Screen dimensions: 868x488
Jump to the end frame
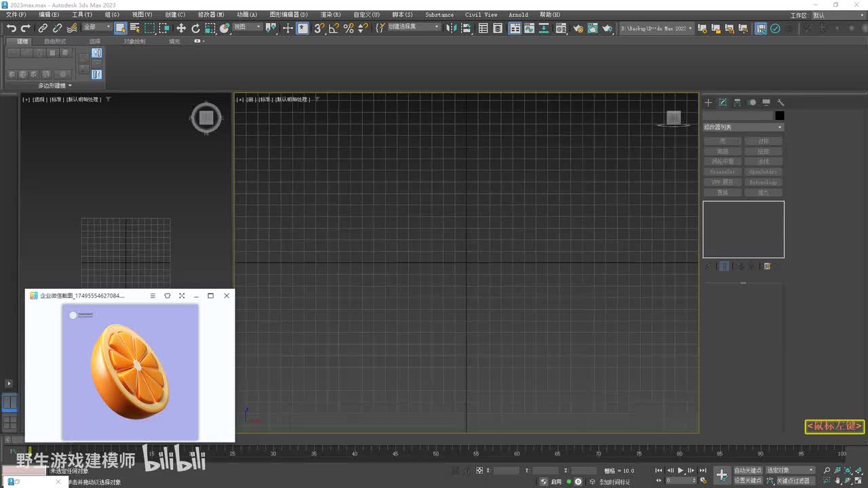pyautogui.click(x=703, y=470)
